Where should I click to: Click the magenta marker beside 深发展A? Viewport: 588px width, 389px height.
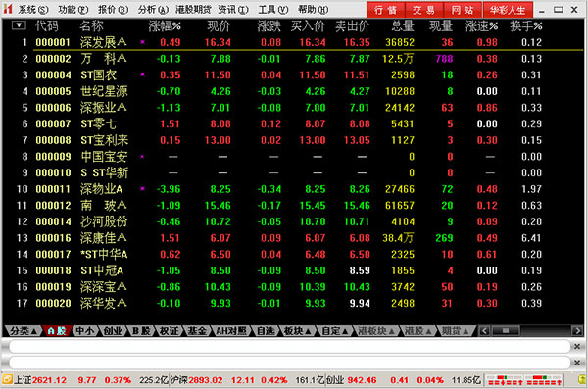142,41
